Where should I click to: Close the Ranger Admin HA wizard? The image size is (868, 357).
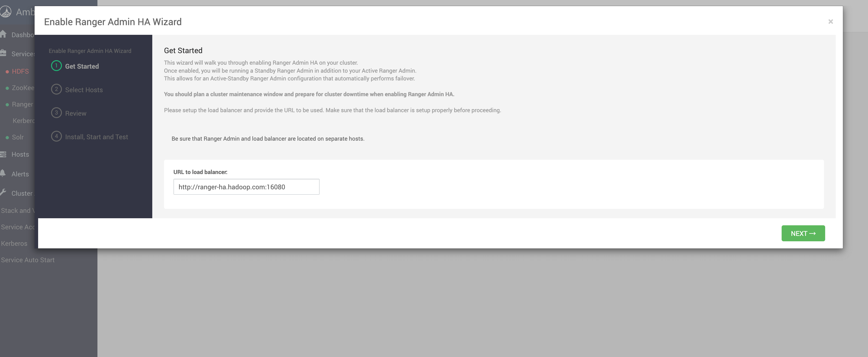click(x=830, y=22)
